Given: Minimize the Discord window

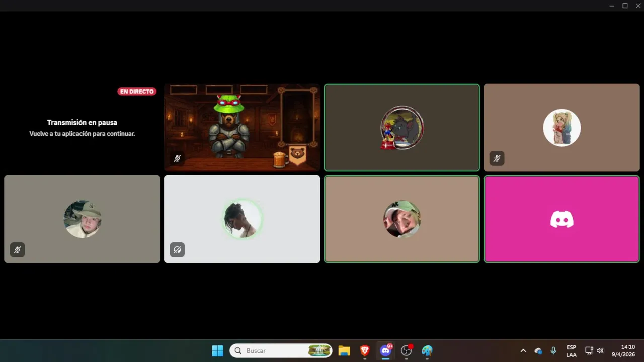Looking at the screenshot, I should [x=612, y=6].
